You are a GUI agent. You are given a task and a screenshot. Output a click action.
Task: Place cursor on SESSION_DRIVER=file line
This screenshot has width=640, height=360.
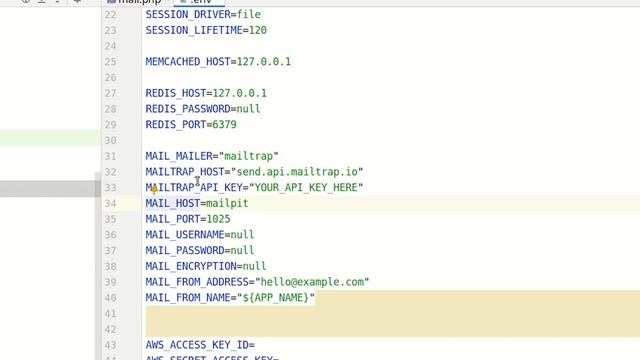pyautogui.click(x=203, y=15)
